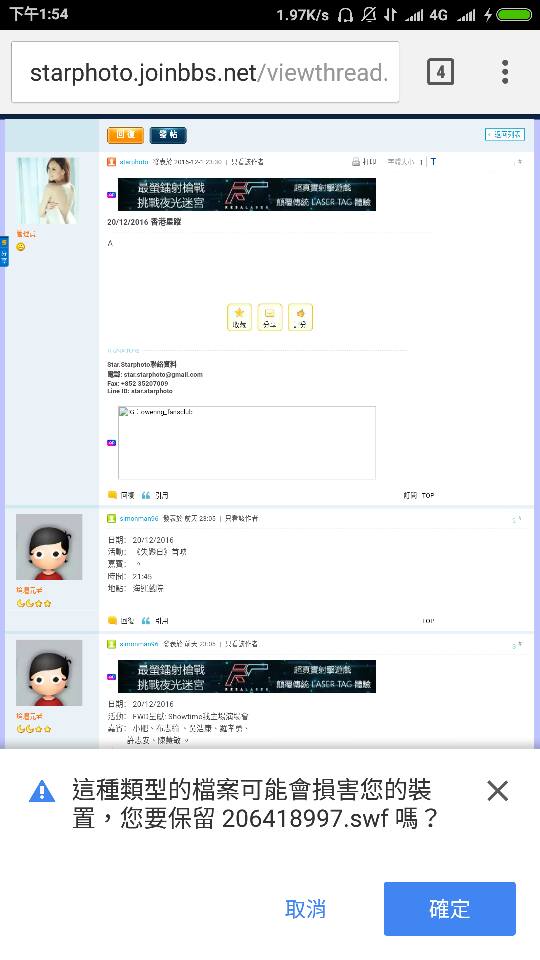Screen dimensions: 540x960
Task: Tap the blue 確定 button
Action: tap(449, 909)
